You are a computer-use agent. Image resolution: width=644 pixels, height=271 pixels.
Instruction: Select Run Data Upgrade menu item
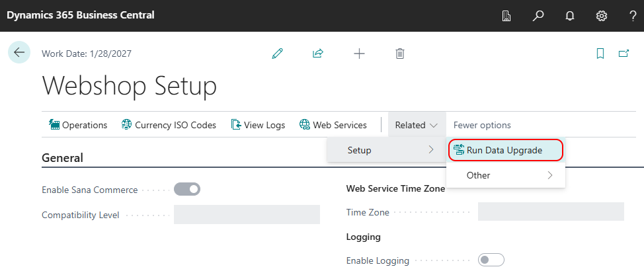506,150
